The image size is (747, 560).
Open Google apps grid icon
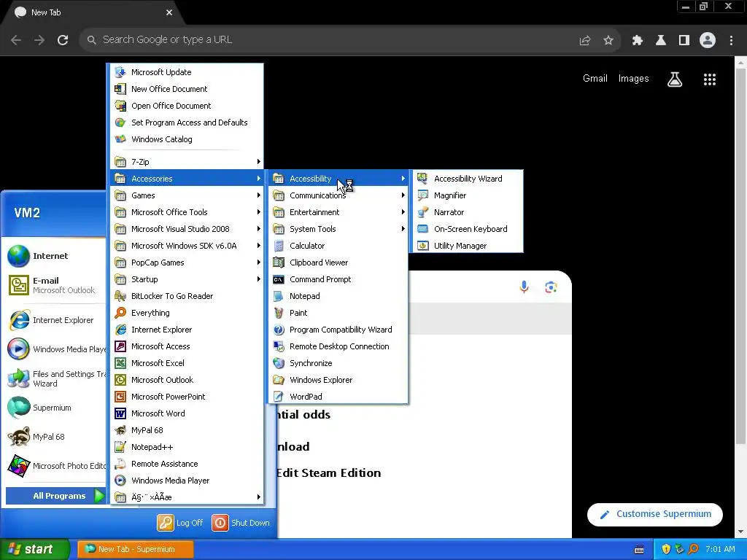(709, 79)
